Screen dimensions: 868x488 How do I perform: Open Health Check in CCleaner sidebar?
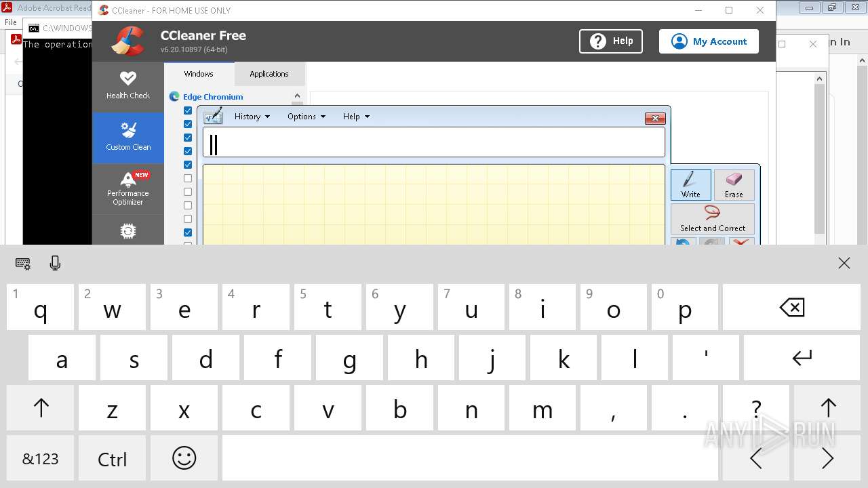pos(128,86)
